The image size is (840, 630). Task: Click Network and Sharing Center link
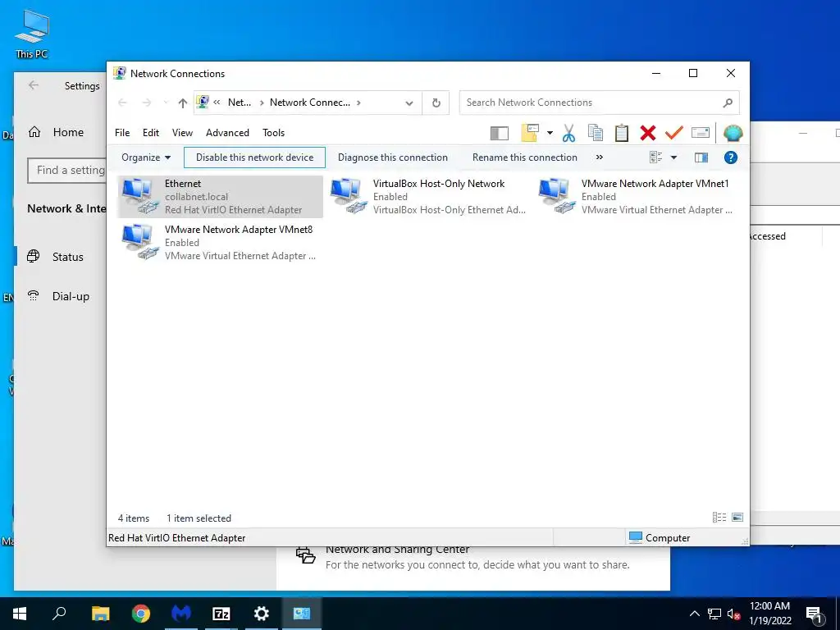398,550
